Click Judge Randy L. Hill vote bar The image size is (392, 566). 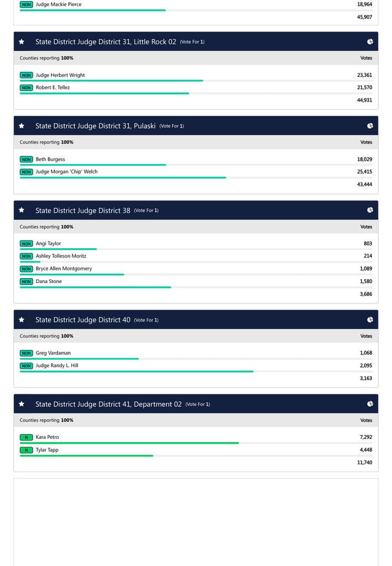coord(137,371)
